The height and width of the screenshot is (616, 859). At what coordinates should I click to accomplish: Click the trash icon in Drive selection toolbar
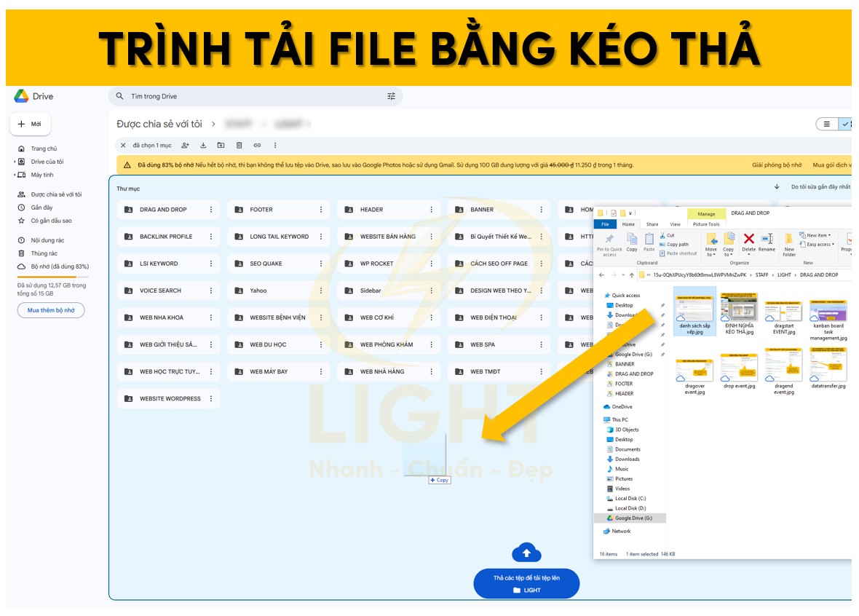tap(239, 145)
